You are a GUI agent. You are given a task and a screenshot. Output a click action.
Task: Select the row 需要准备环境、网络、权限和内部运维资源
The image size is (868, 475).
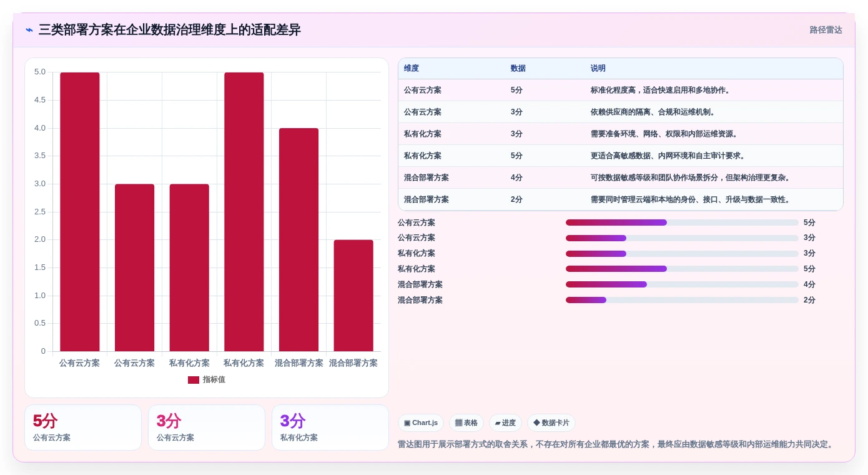621,134
